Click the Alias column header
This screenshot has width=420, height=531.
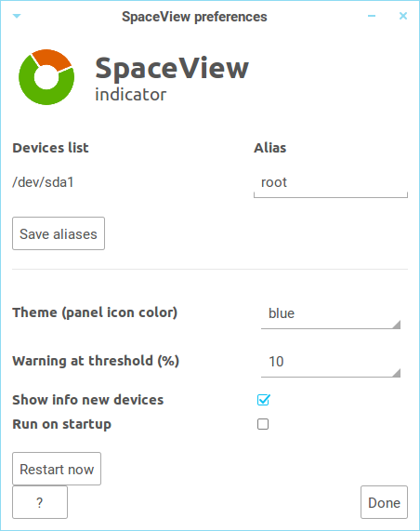coord(270,148)
